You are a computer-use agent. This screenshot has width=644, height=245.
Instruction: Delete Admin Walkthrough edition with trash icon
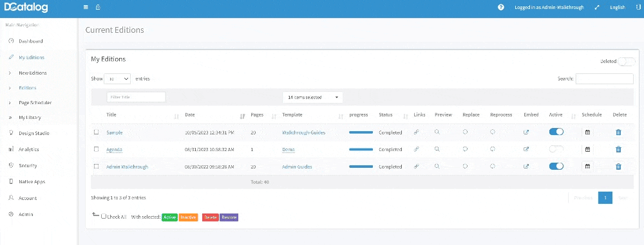(x=618, y=166)
